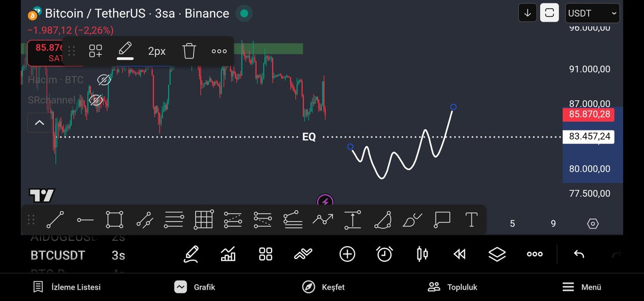Open the line color pencil style option
This screenshot has width=644, height=301.
click(x=125, y=50)
